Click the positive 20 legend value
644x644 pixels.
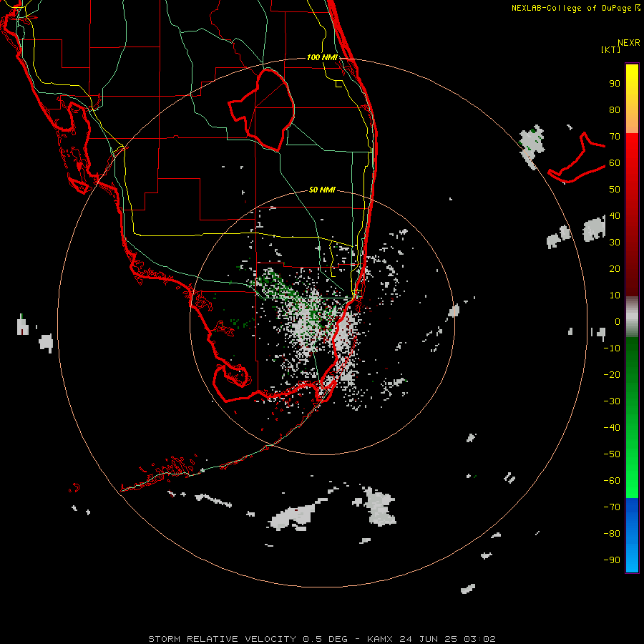[615, 268]
